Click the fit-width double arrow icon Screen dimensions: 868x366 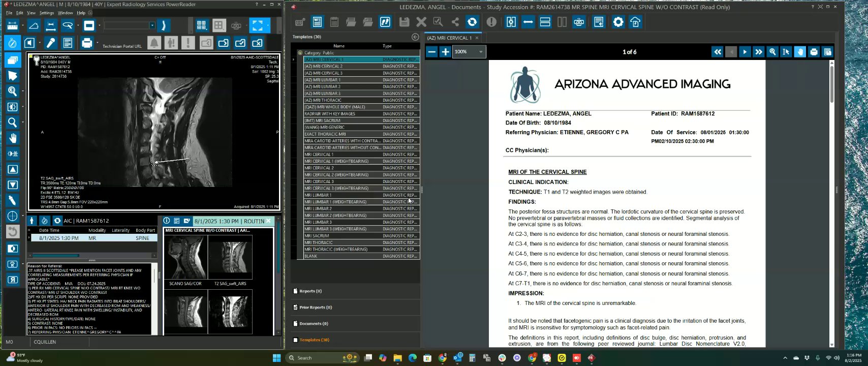[528, 22]
